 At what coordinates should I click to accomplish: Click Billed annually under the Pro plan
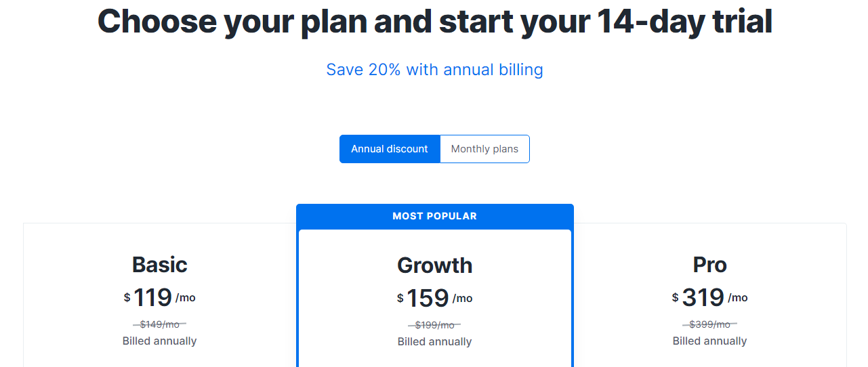click(709, 341)
